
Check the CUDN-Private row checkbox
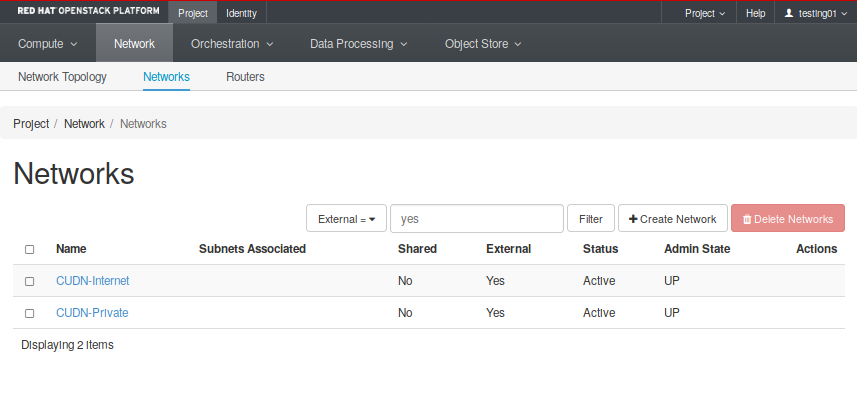pyautogui.click(x=29, y=313)
